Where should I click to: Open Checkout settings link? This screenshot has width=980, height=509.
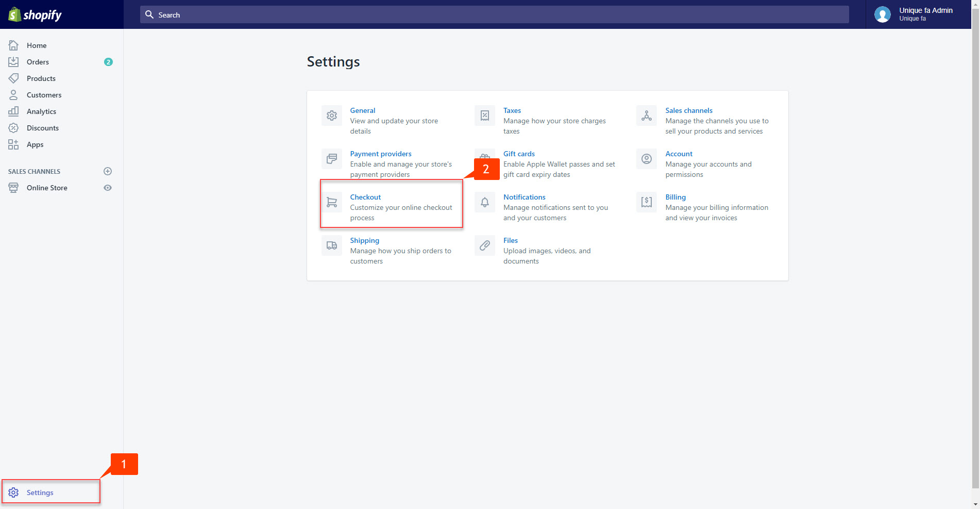pyautogui.click(x=365, y=197)
